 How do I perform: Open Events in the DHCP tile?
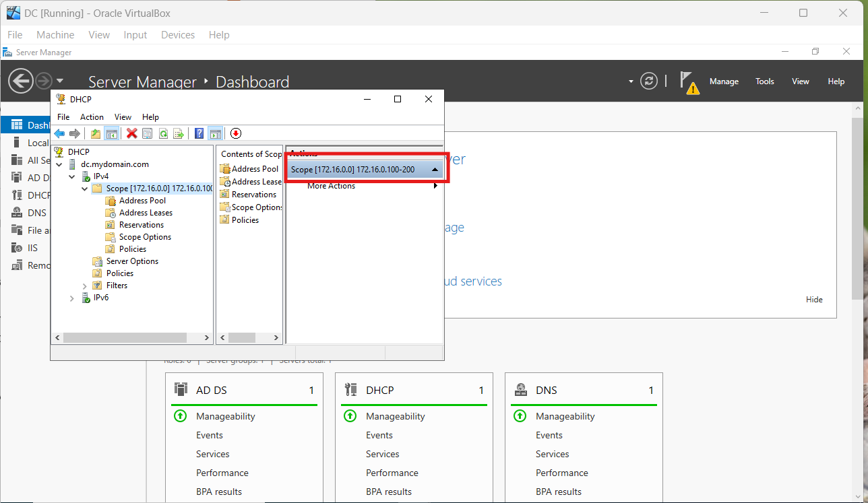pos(379,435)
